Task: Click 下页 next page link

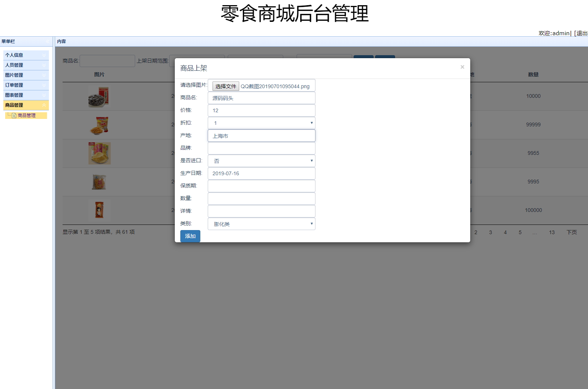Action: coord(572,232)
